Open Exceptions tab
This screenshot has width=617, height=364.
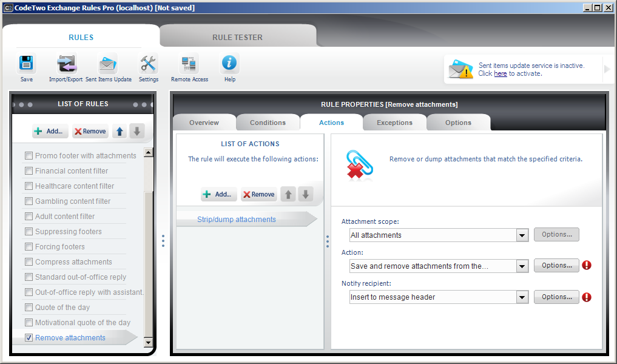(394, 123)
